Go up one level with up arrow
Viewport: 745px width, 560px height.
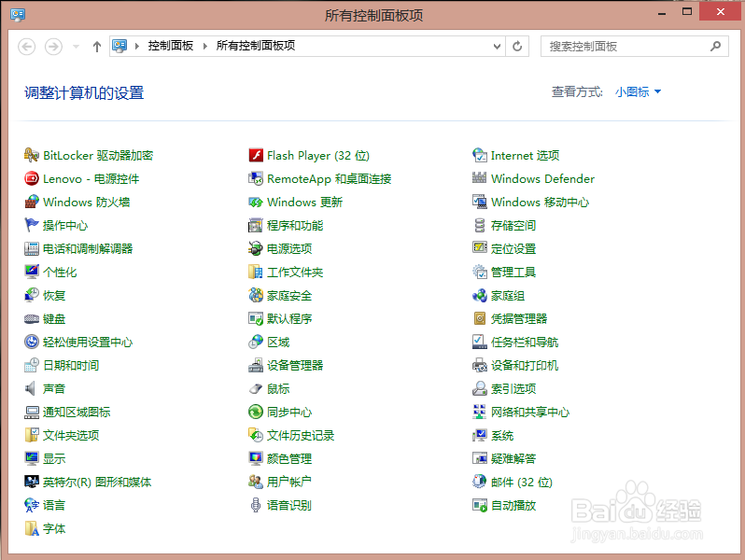[x=97, y=47]
